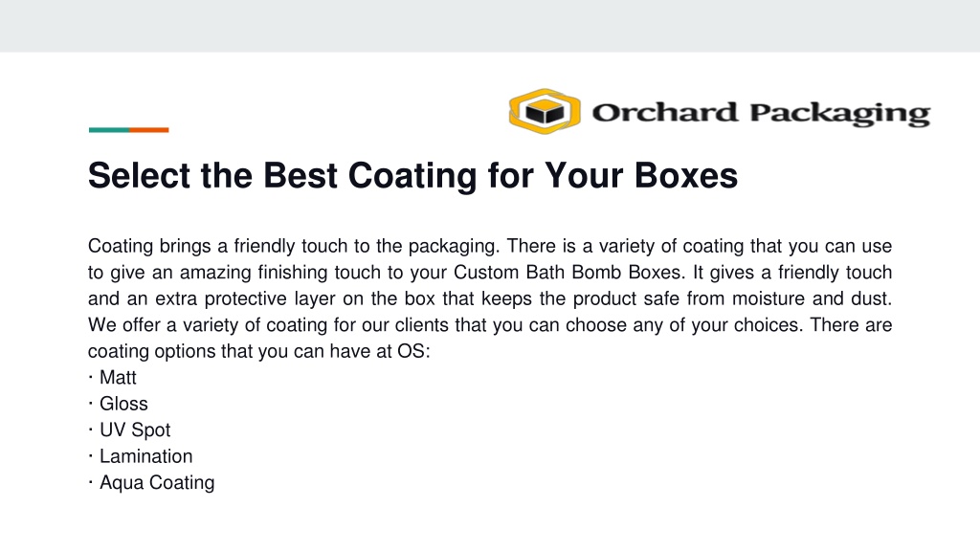Select the 'UV Spot' bullet item
Viewport: 980px width, 551px height.
tap(135, 430)
